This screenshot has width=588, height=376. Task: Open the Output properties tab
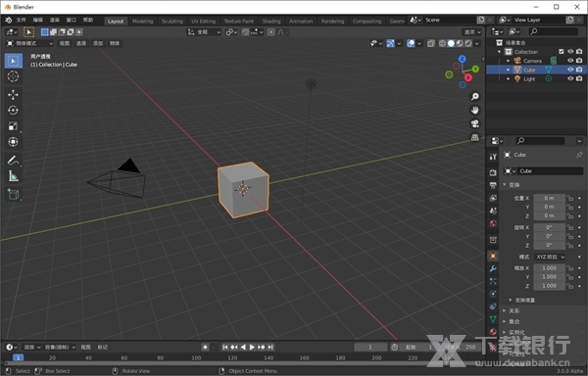(493, 185)
